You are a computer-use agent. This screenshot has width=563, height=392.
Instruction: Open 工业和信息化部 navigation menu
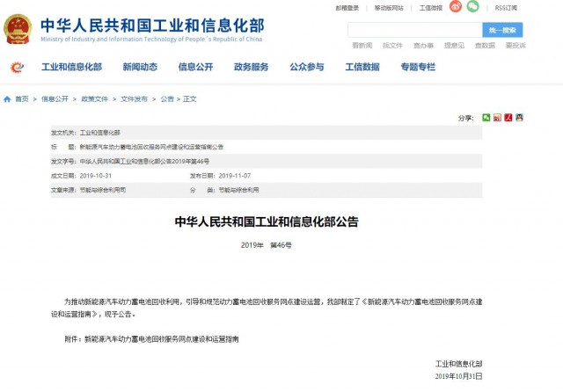click(72, 67)
